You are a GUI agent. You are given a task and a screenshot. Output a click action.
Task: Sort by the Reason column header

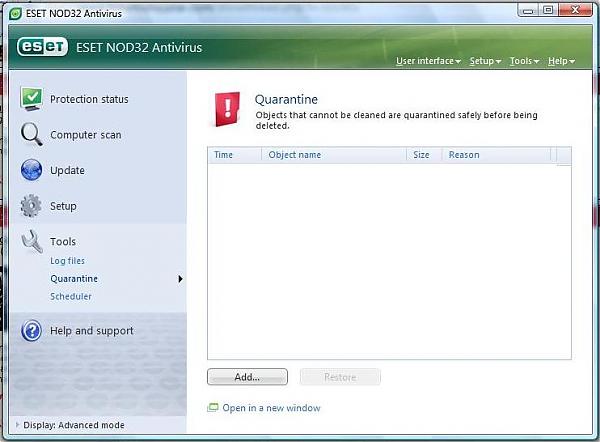[x=496, y=155]
